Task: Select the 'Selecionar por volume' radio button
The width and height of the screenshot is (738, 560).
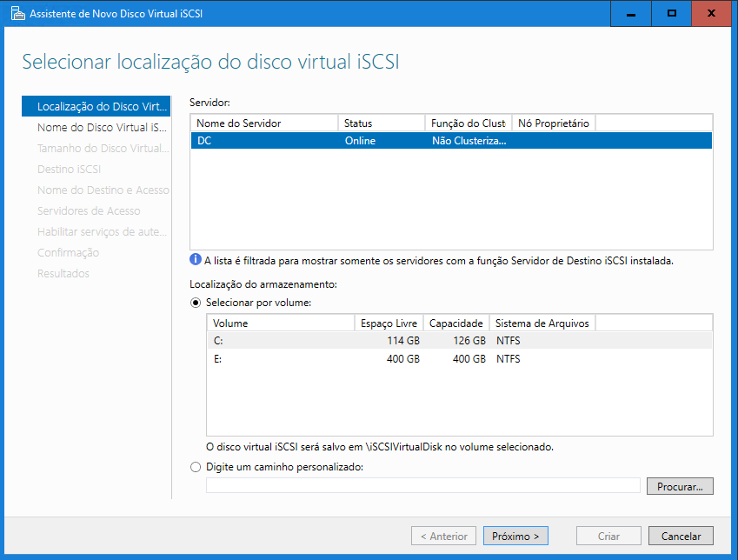Action: pos(196,303)
